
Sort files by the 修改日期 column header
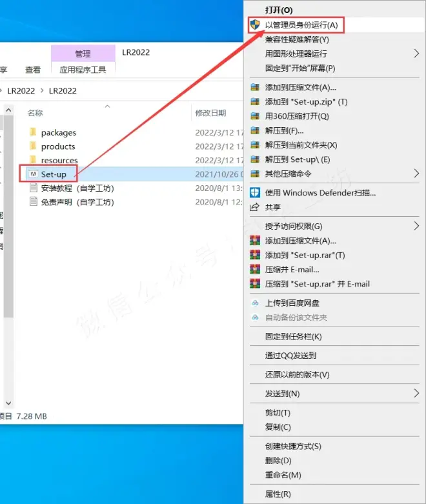point(210,113)
